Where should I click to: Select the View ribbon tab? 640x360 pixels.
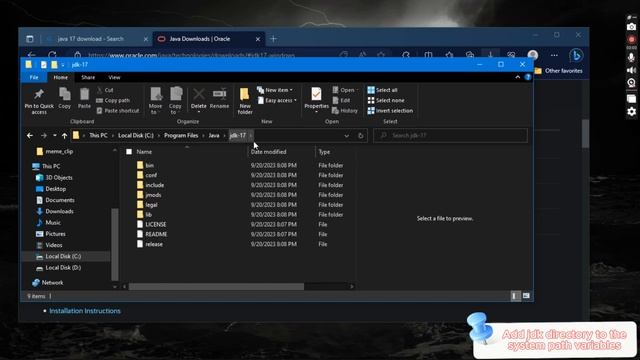coord(114,77)
